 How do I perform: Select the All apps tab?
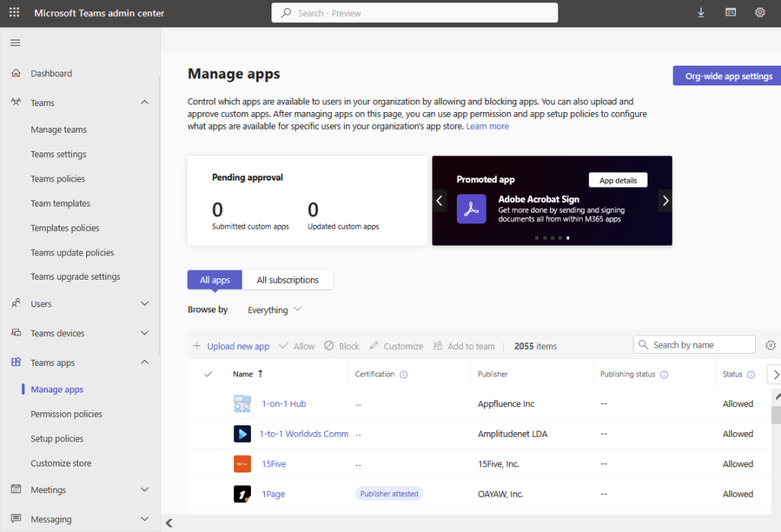[x=214, y=280]
